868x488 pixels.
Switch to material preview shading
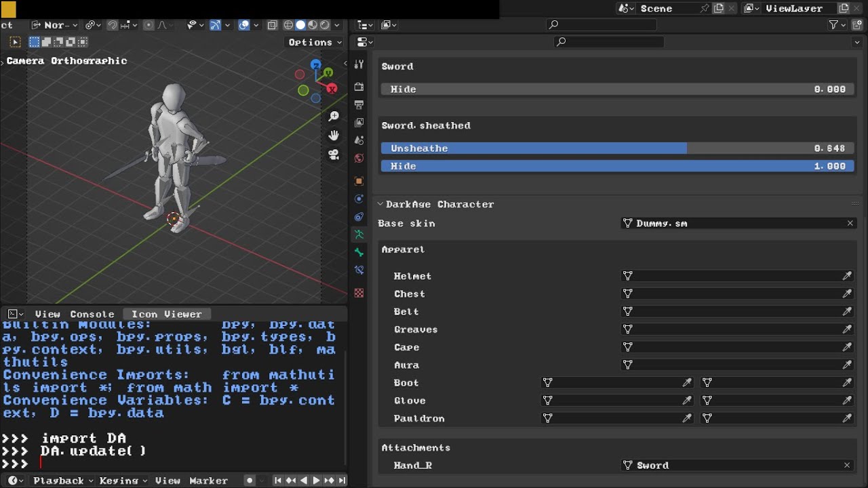(313, 25)
